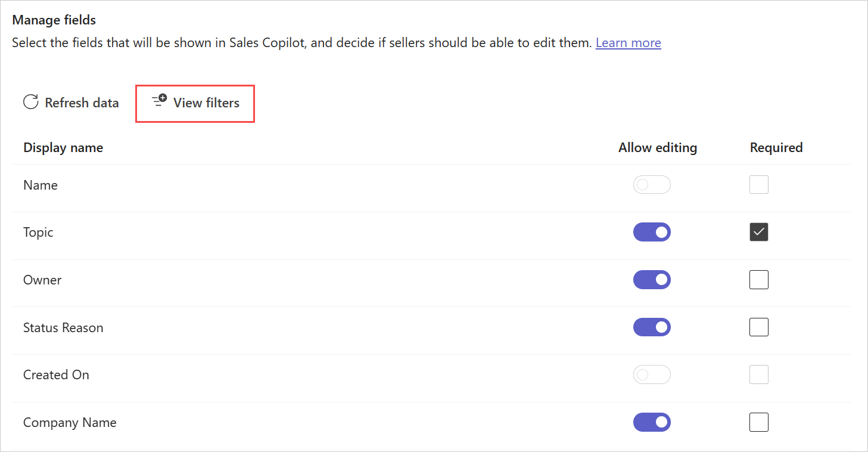Mark Owner as Required
The image size is (868, 452).
click(x=759, y=280)
